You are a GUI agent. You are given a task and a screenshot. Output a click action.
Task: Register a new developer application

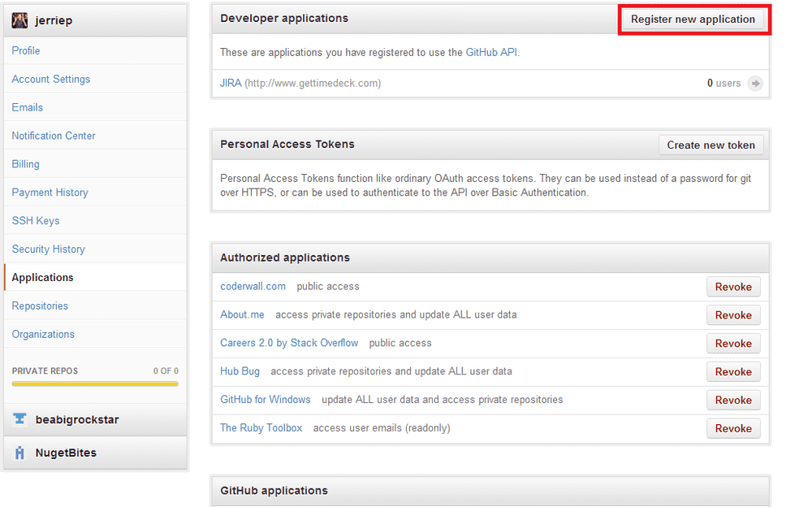693,19
